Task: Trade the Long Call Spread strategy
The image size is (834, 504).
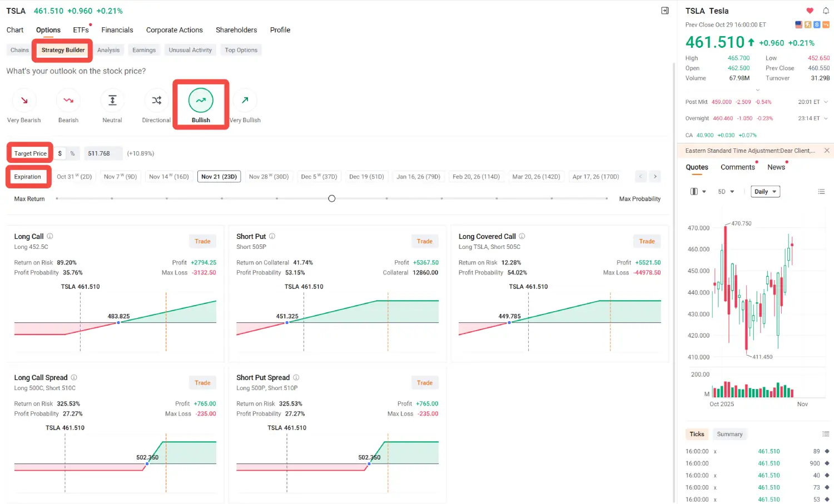Action: click(x=202, y=383)
